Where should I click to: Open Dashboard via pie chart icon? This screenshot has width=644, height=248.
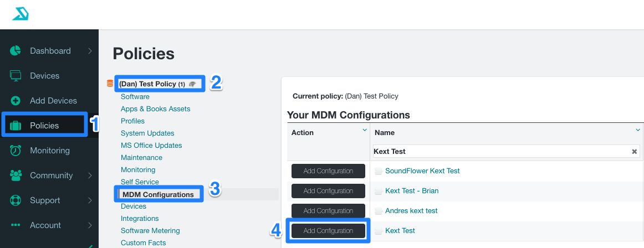tap(16, 51)
